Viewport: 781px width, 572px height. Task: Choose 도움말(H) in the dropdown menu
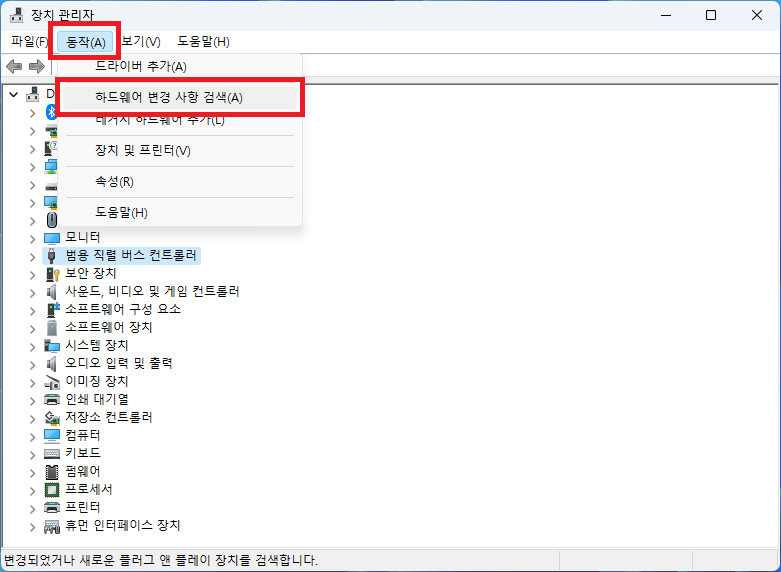[180, 213]
